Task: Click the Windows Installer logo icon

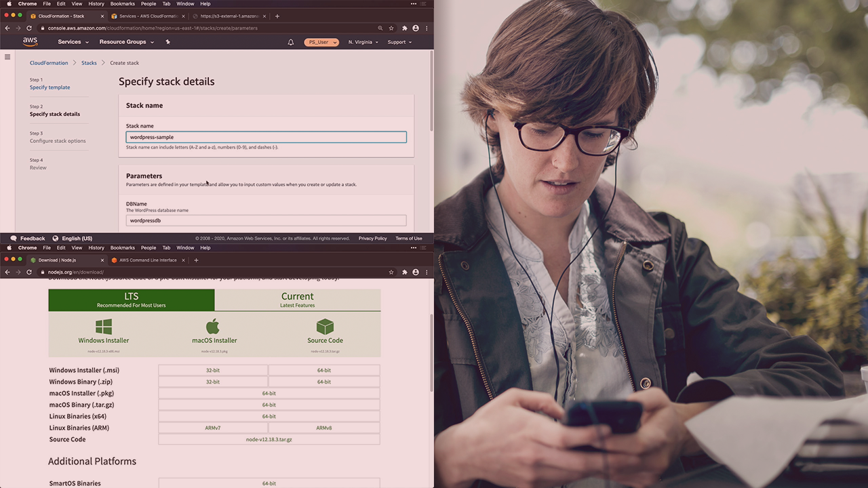Action: point(104,326)
